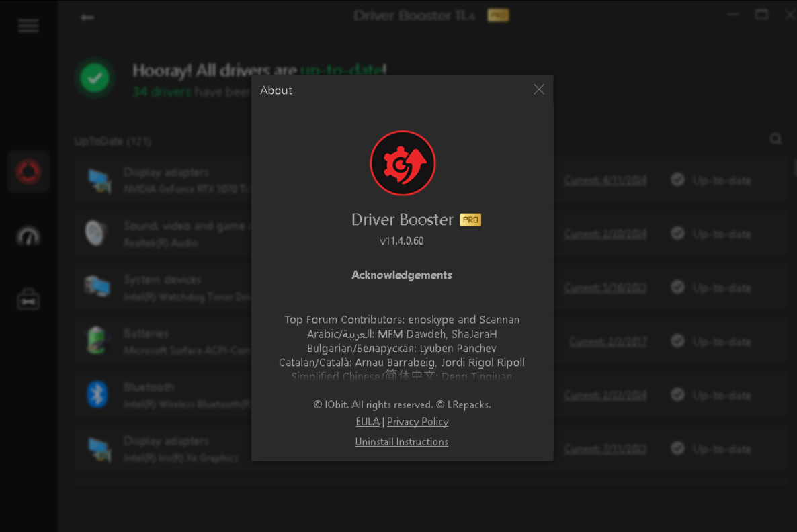The image size is (797, 532).
Task: Open the Privacy Policy link
Action: (x=418, y=422)
